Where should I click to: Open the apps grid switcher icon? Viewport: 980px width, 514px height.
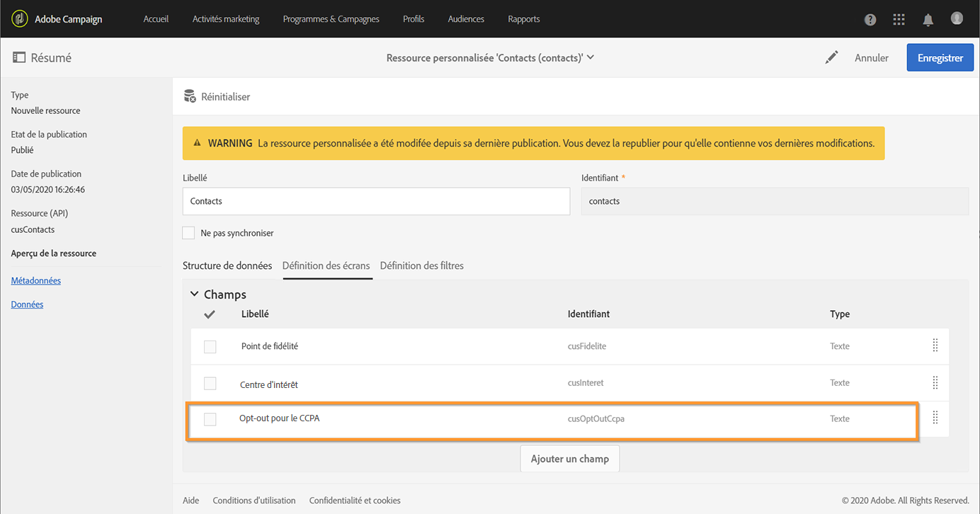[899, 20]
